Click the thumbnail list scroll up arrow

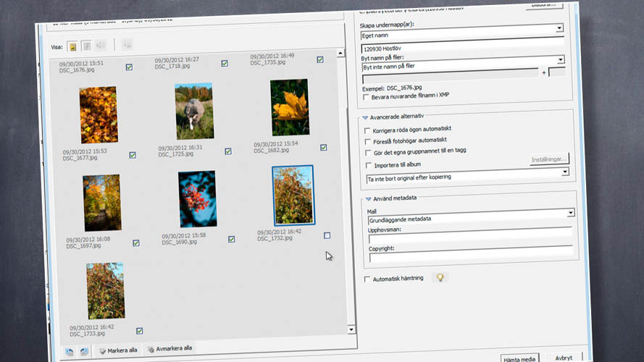340,54
